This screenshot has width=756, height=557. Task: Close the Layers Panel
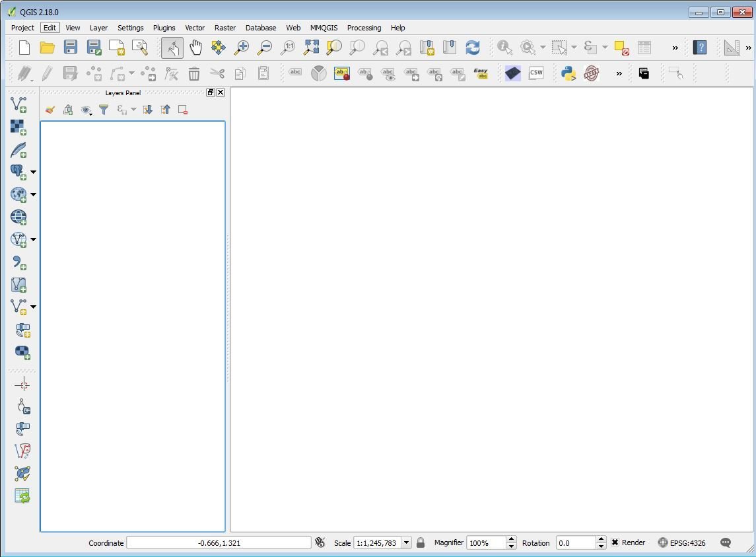pos(221,93)
